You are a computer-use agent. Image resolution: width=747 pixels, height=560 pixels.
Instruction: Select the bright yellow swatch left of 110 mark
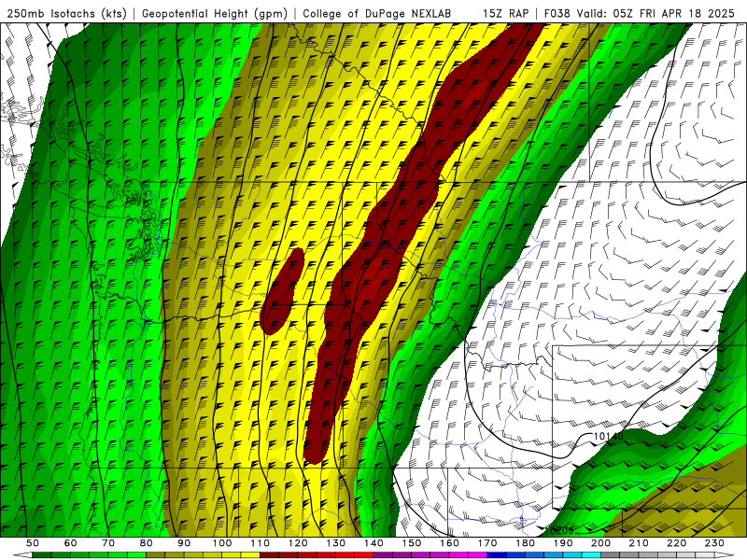click(250, 555)
